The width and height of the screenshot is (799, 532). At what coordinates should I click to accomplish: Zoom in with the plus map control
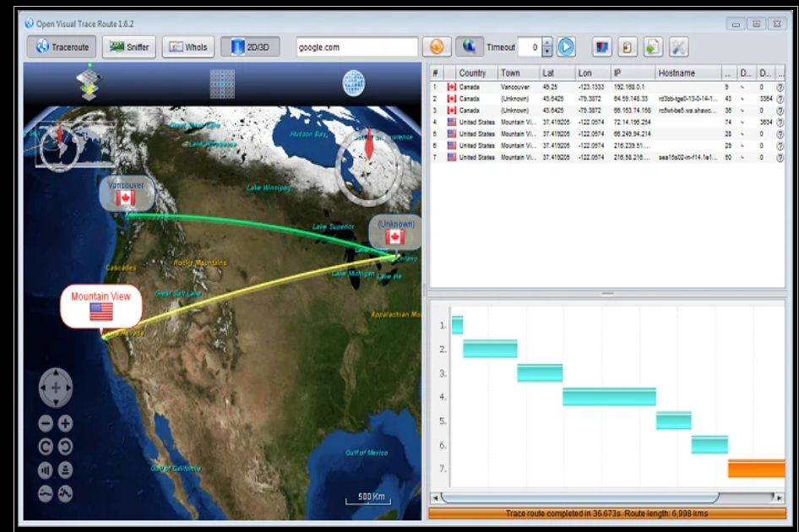(65, 423)
